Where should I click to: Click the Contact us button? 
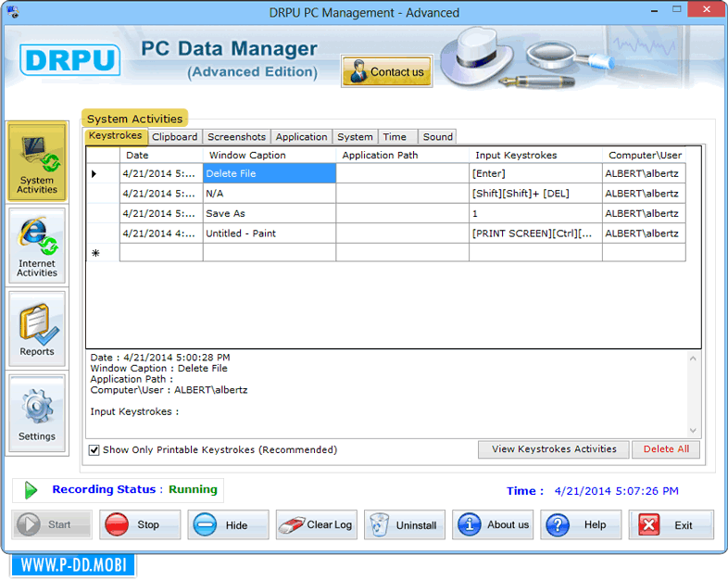coord(387,71)
